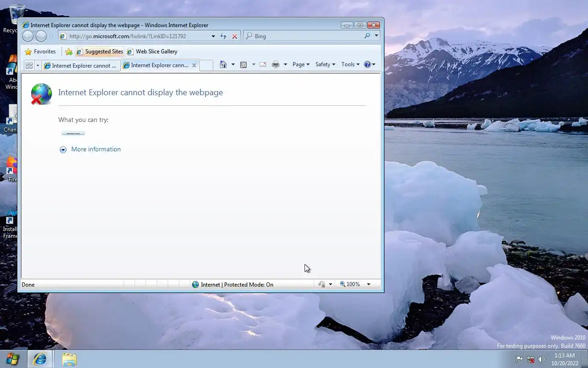Click the blue Help question mark icon

[367, 64]
